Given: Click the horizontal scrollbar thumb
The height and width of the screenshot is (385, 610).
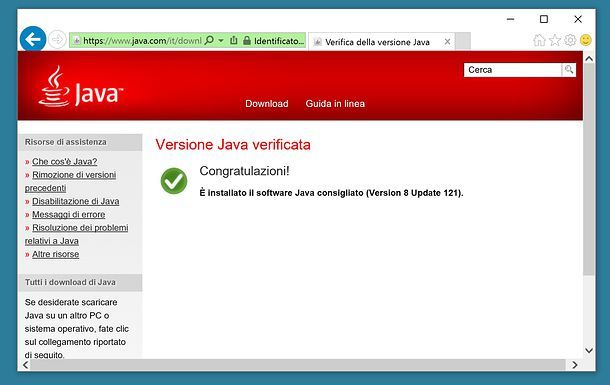Looking at the screenshot, I should tap(298, 365).
